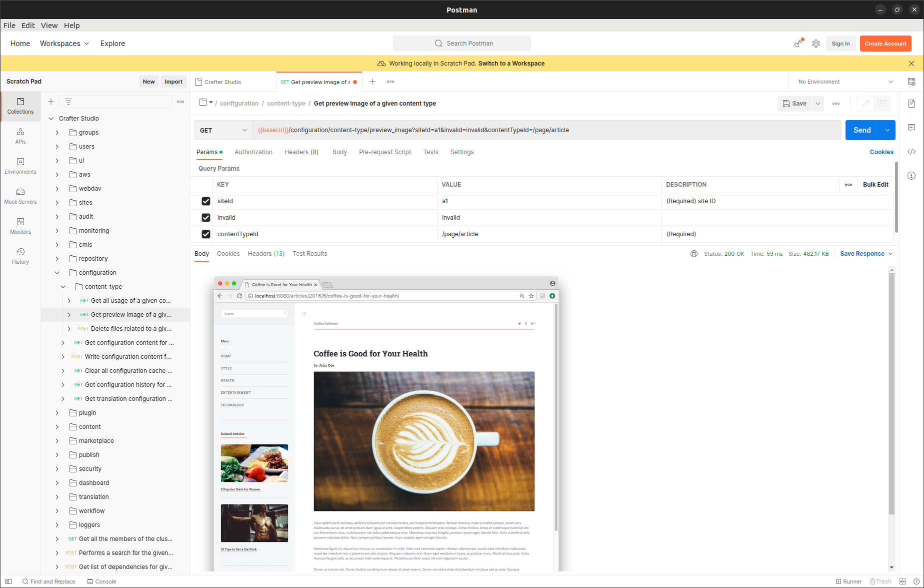Viewport: 924px width, 588px height.
Task: Open the request method dropdown
Action: pos(223,130)
